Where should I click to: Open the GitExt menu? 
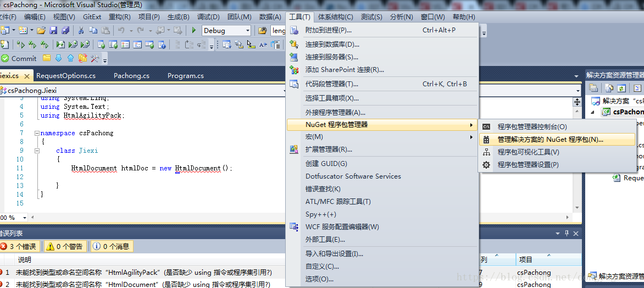click(x=92, y=17)
